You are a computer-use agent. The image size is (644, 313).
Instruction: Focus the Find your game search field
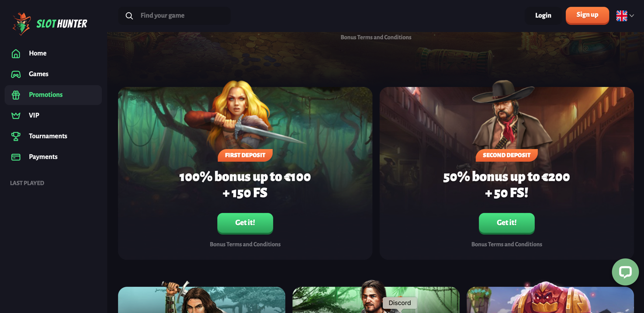click(x=174, y=16)
